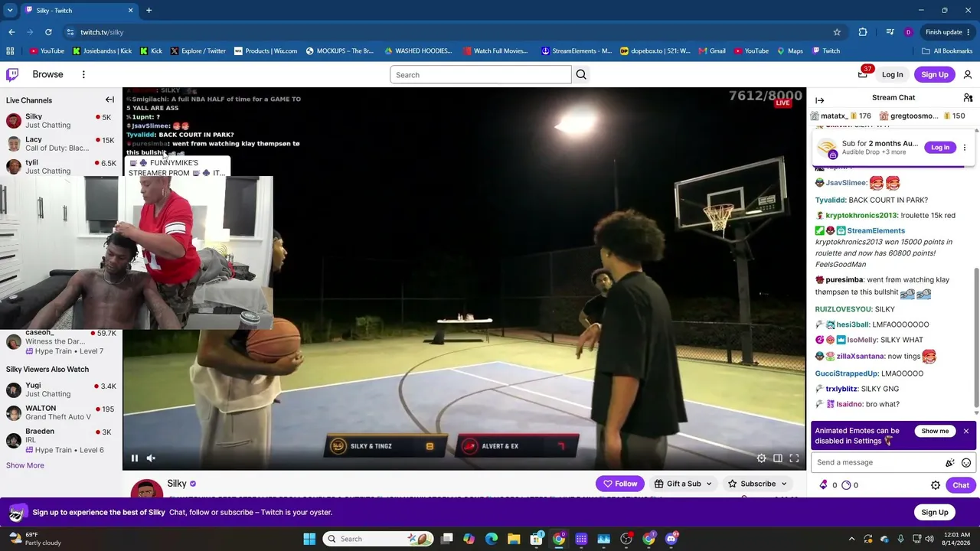Screen dimensions: 980x551
Task: Open the Gmail bookmark
Action: pos(711,51)
